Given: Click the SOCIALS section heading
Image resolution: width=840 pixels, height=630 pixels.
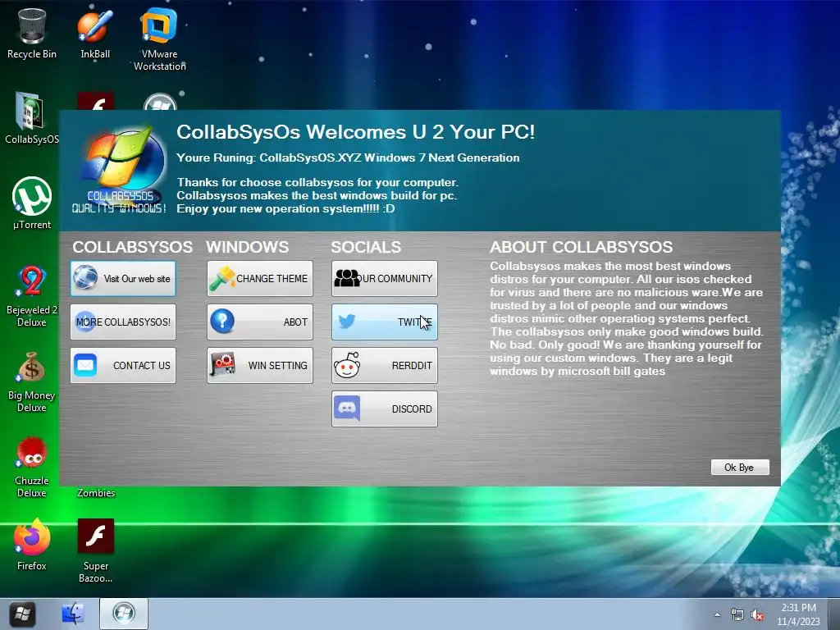Looking at the screenshot, I should [366, 247].
